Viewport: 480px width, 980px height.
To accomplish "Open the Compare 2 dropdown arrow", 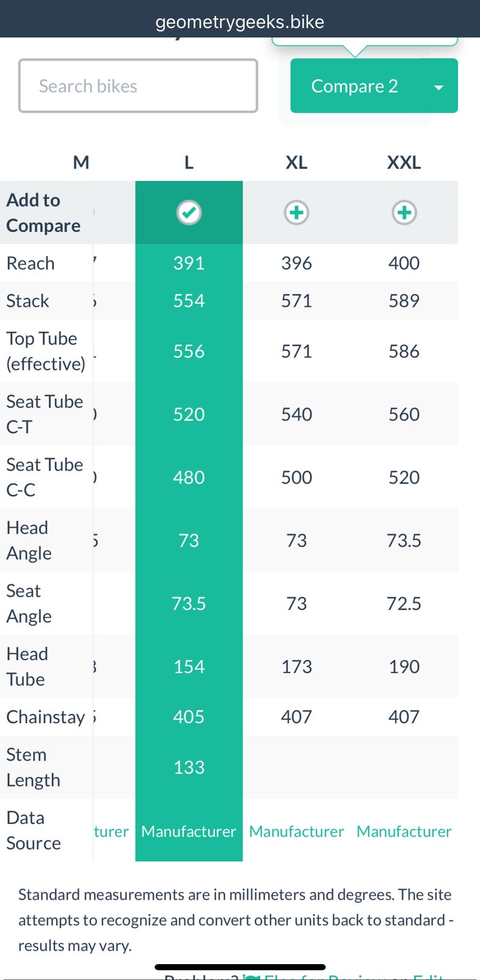I will coord(438,87).
